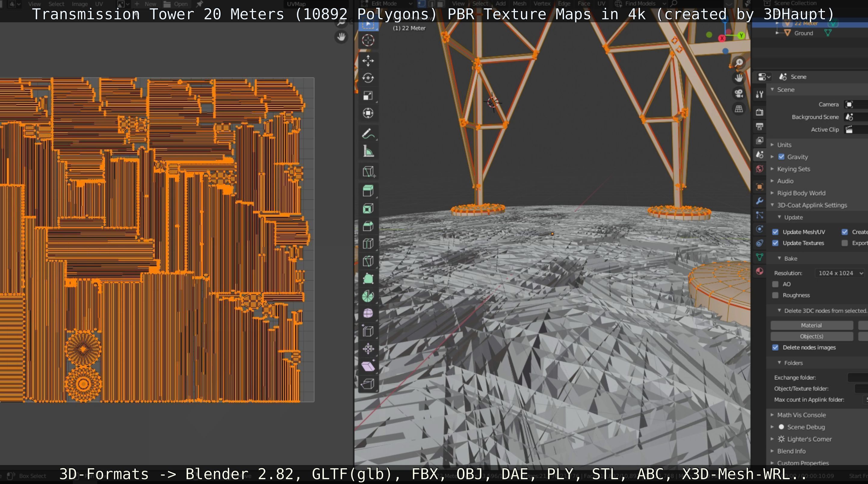Select the Move tool

pos(368,61)
